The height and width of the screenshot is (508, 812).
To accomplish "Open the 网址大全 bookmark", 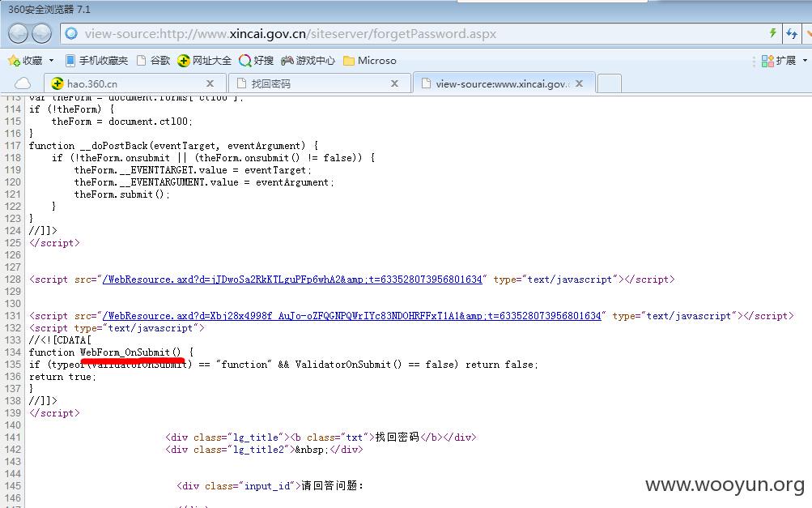I will click(x=204, y=61).
